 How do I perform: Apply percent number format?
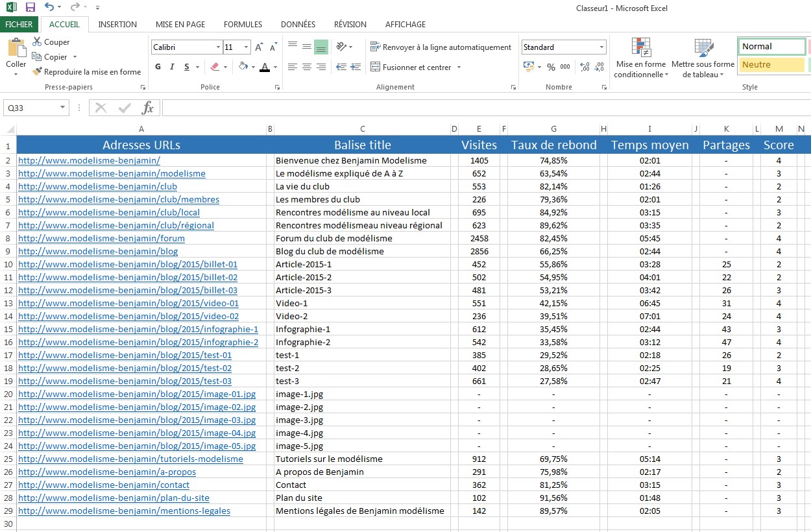551,67
